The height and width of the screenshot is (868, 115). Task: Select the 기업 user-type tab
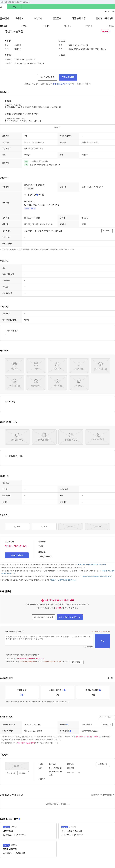[14, 7]
